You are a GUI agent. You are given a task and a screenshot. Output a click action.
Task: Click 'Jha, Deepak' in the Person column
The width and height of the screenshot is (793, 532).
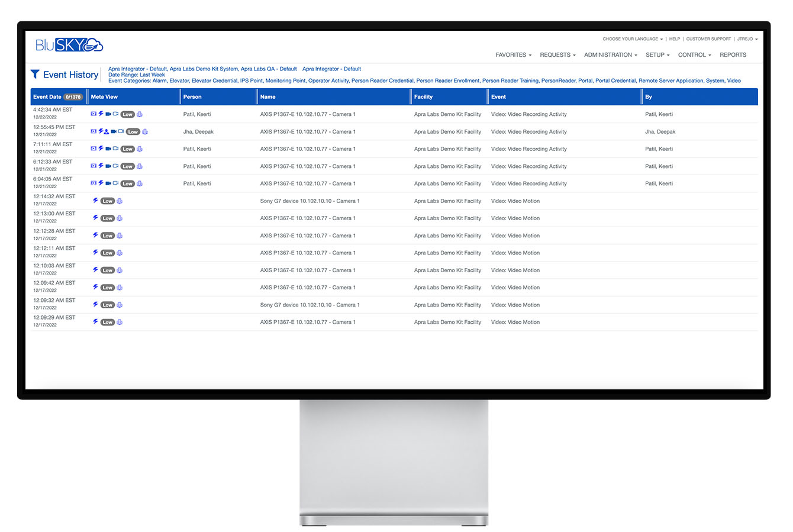coord(198,131)
